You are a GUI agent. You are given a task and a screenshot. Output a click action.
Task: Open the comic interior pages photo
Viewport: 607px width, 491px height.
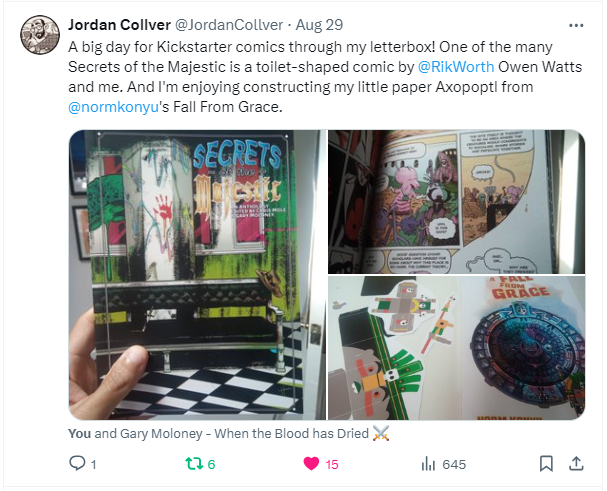pos(456,202)
